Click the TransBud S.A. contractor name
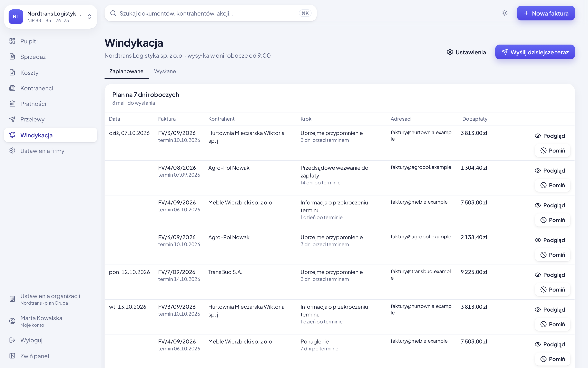Image resolution: width=588 pixels, height=368 pixels. click(x=225, y=272)
